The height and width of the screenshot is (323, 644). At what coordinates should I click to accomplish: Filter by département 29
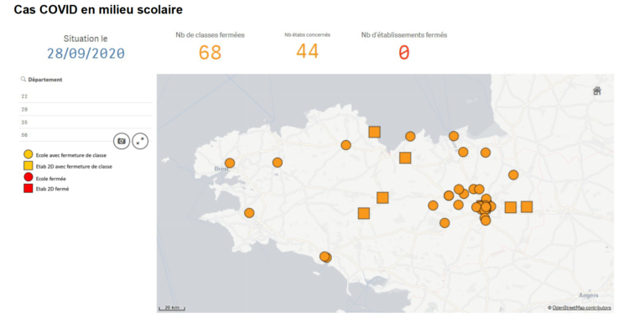86,109
